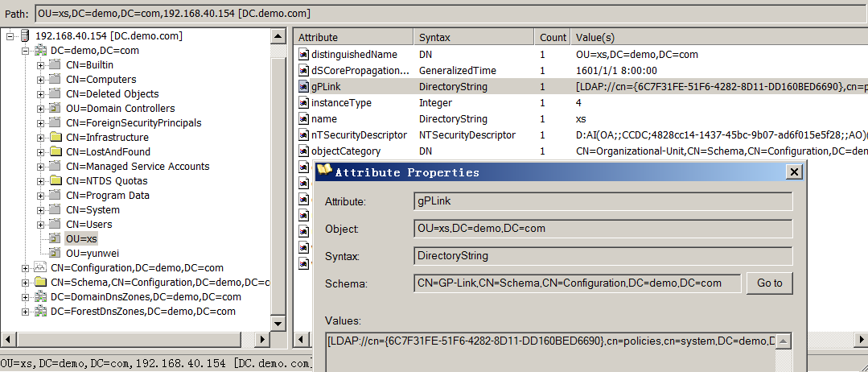Screen dimensions: 868x372
Task: Expand CN=Configuration,DC=demo,DC=com node
Action: point(25,268)
